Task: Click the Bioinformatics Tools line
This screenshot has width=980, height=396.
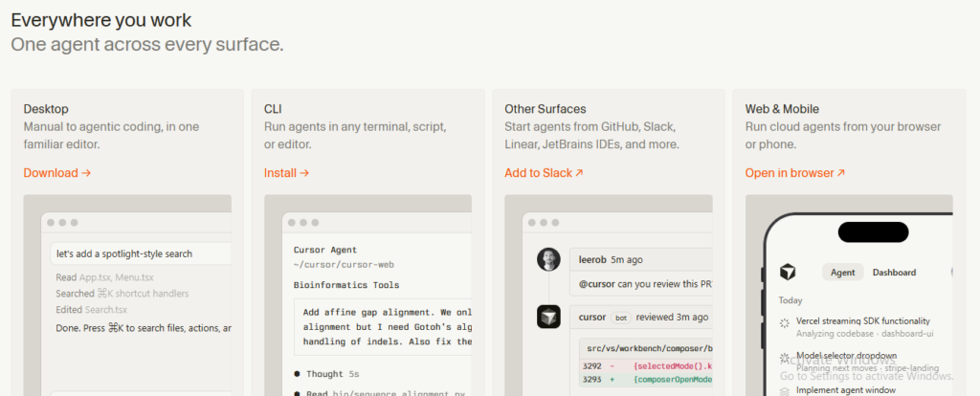Action: pyautogui.click(x=346, y=285)
